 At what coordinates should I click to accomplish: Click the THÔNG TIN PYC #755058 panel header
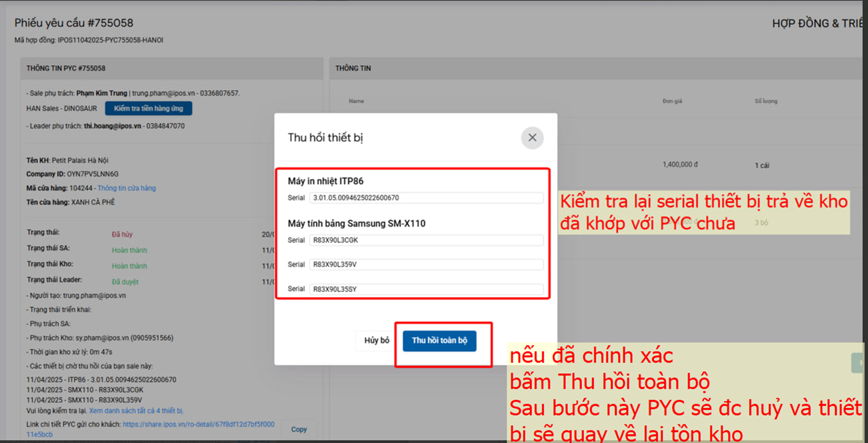[x=172, y=68]
